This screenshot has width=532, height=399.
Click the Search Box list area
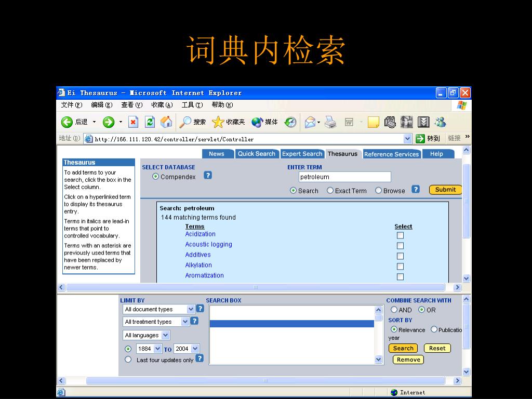point(292,335)
